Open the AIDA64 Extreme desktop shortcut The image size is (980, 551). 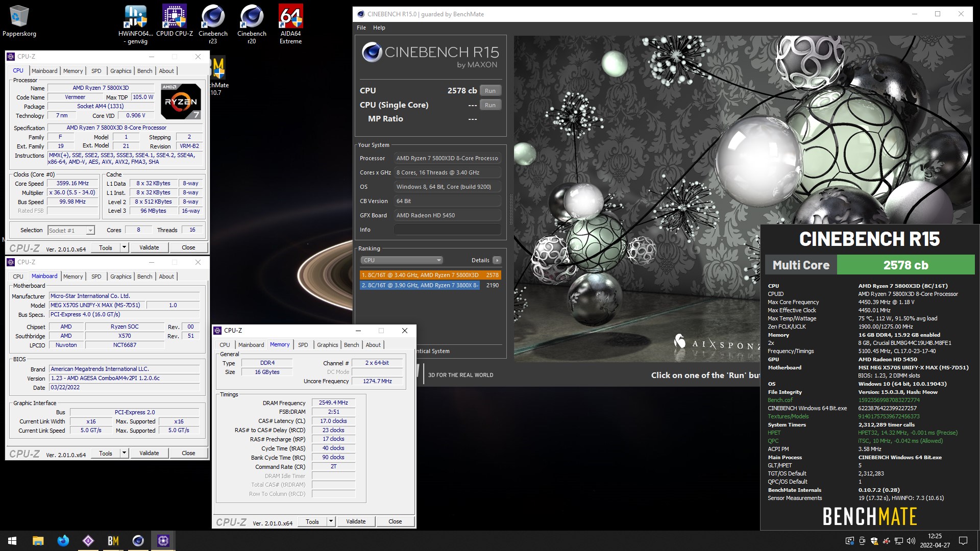pos(290,23)
